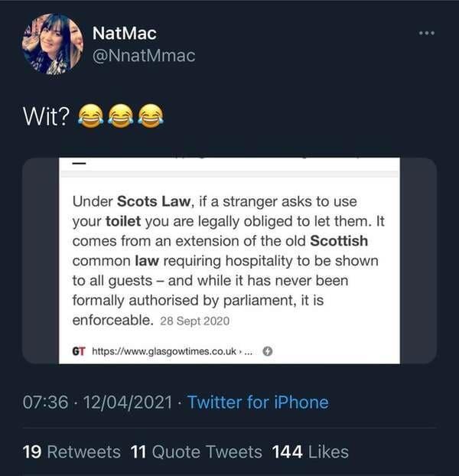Click the last laughing-crying emoji
The image size is (459, 476).
coord(151,116)
